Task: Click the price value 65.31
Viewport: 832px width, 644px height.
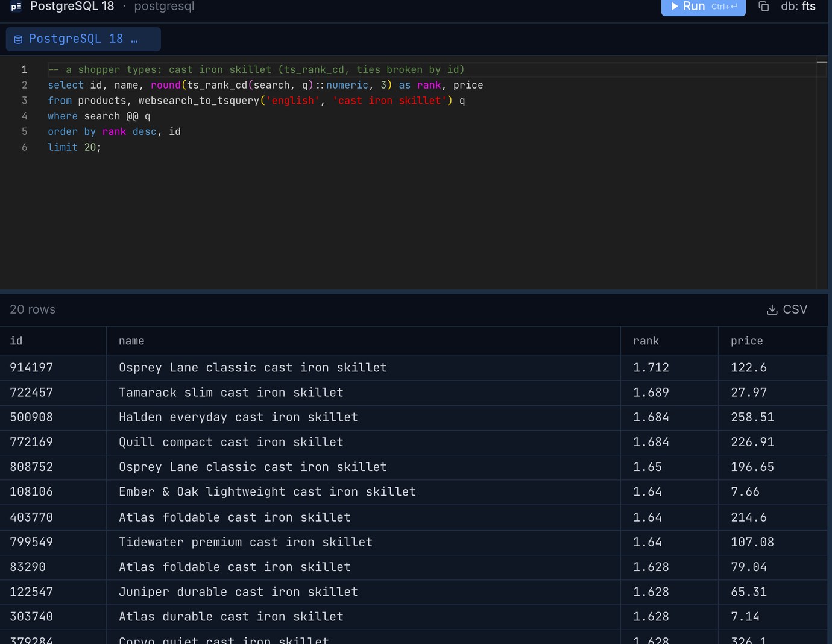Action: click(x=749, y=592)
